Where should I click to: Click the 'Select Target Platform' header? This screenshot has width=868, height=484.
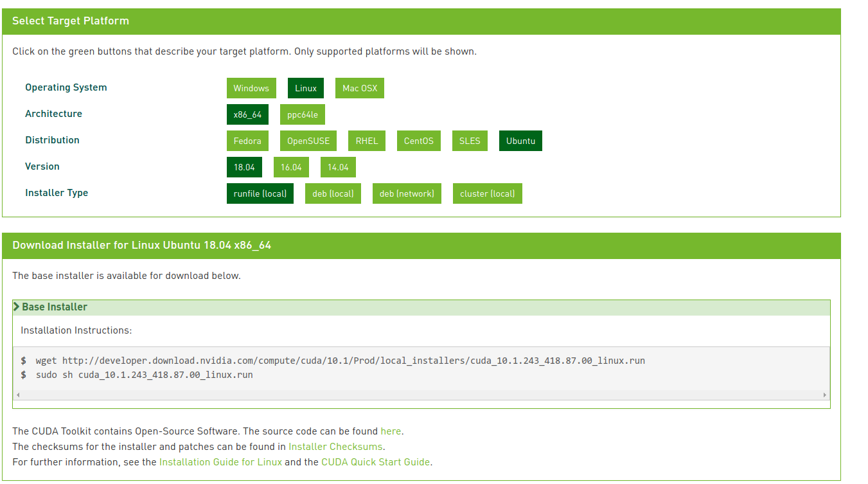pyautogui.click(x=71, y=21)
